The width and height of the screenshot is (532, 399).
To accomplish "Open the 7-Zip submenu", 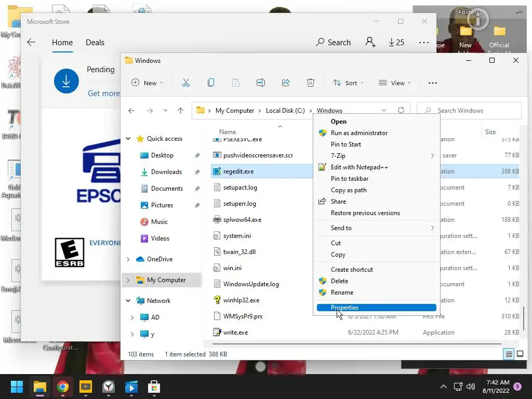I will coord(377,156).
